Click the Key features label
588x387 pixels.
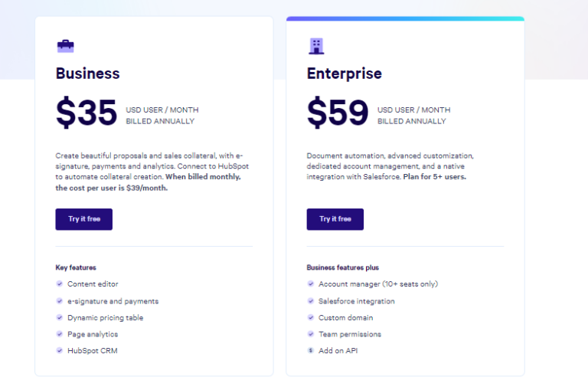tap(76, 267)
